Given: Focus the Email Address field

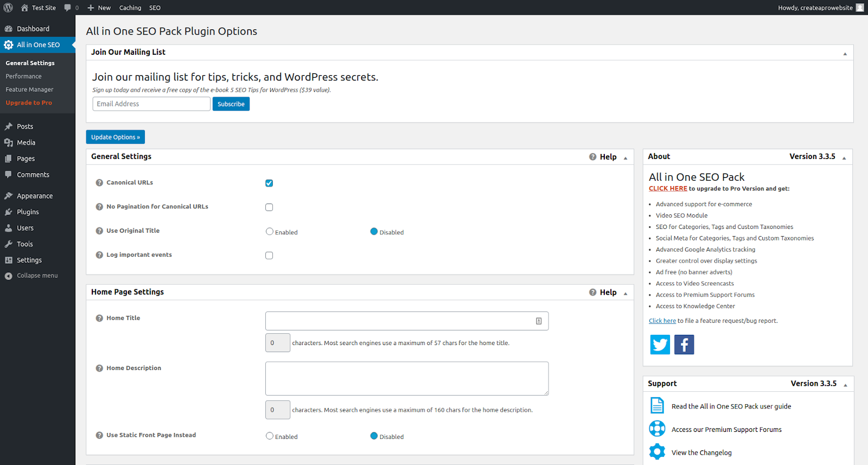Looking at the screenshot, I should tap(151, 104).
